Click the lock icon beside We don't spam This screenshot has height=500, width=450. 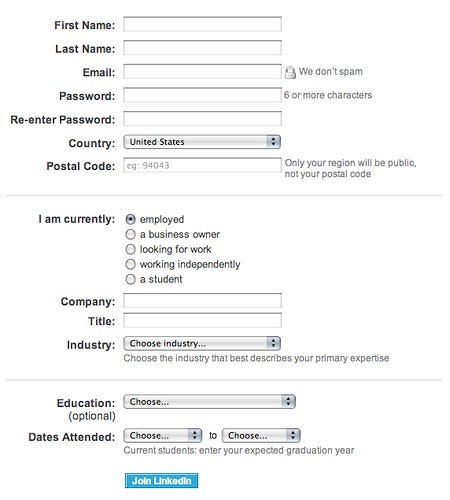click(290, 72)
